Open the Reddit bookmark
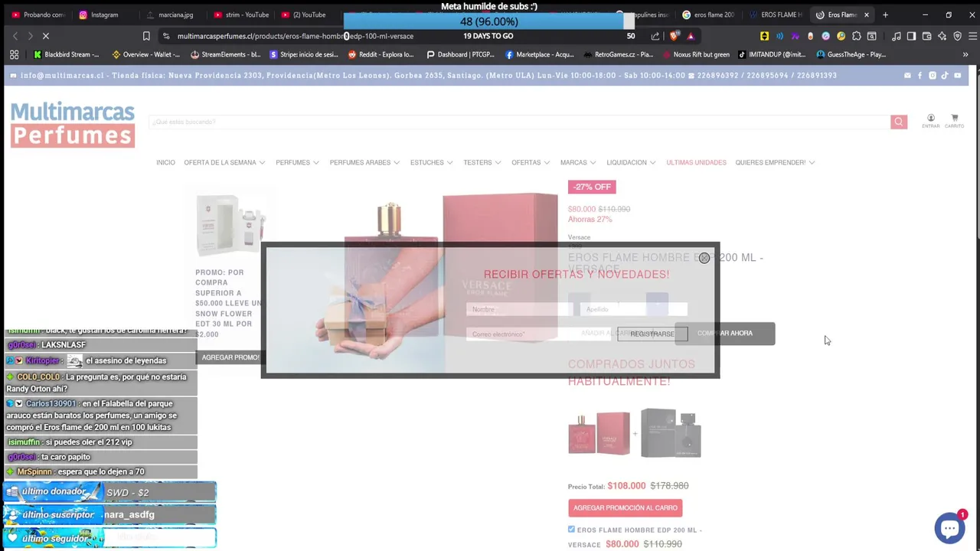This screenshot has height=551, width=980. coord(381,54)
